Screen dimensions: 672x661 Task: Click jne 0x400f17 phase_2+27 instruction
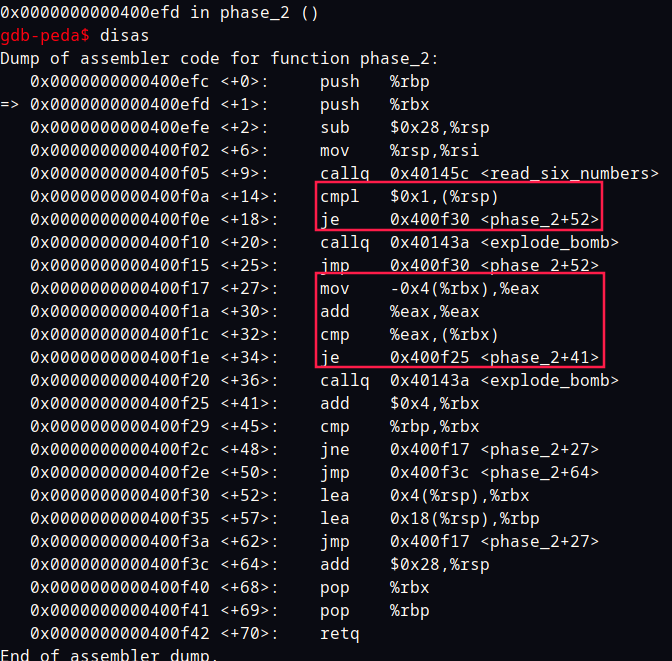point(459,450)
